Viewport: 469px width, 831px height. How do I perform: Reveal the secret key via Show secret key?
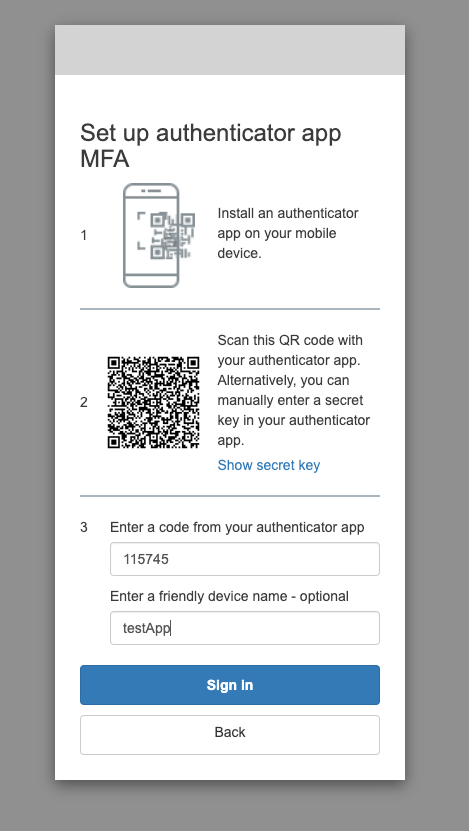point(269,465)
